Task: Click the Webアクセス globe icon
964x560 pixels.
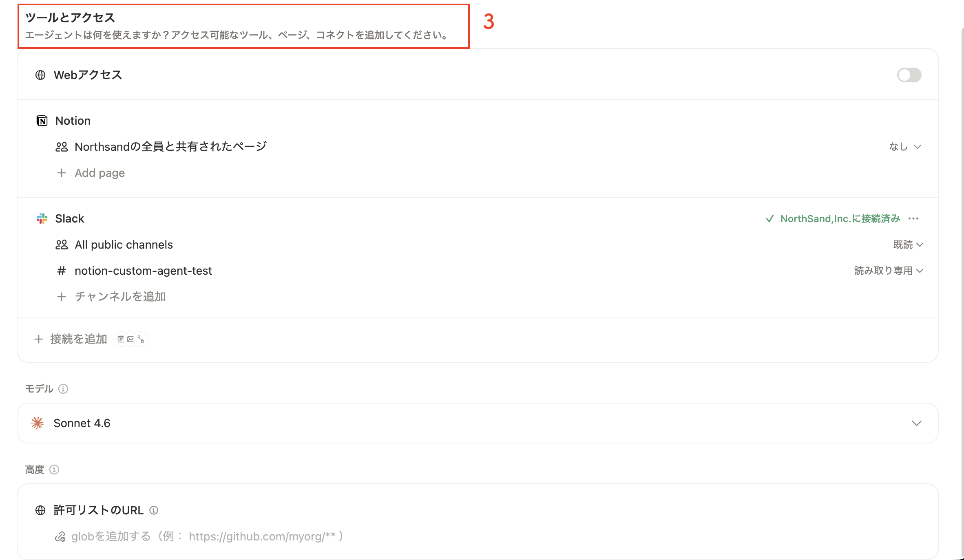Action: (x=40, y=75)
